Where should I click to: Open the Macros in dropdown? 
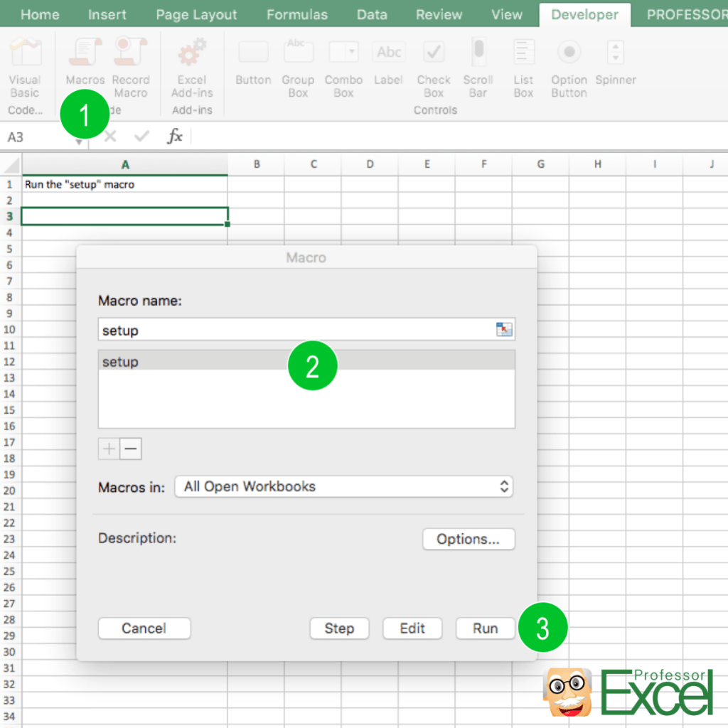(344, 486)
